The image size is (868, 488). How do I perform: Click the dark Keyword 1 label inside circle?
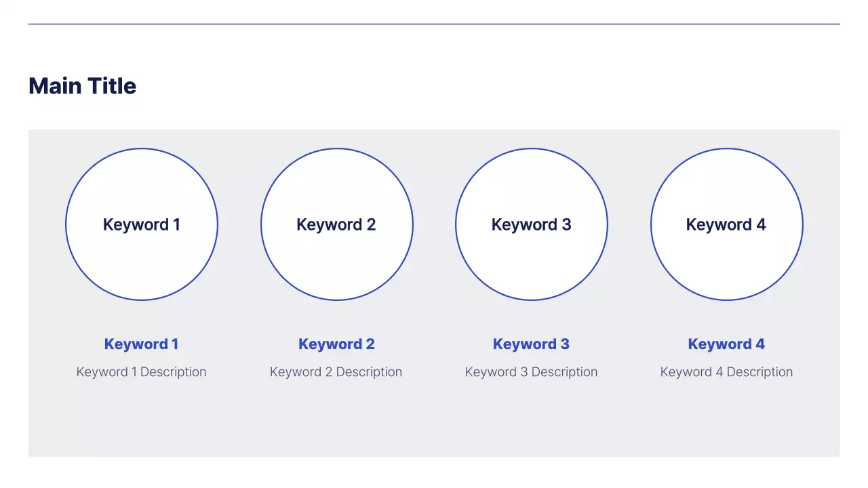click(141, 225)
